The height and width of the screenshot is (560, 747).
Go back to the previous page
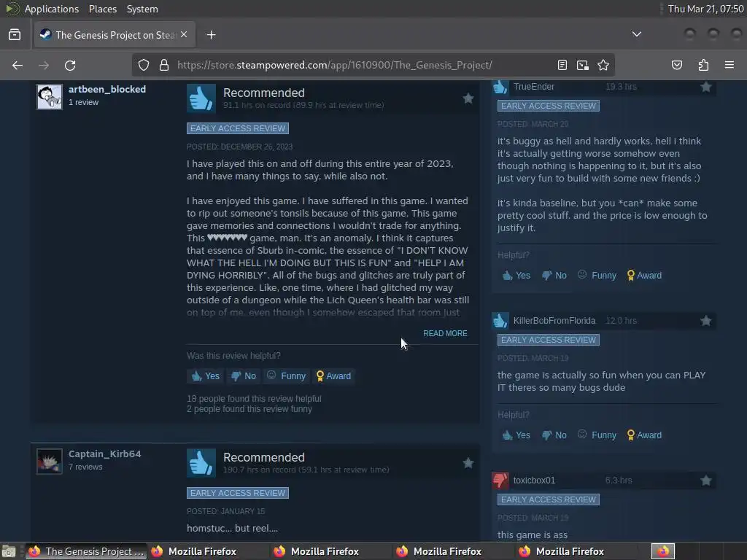[x=18, y=65]
